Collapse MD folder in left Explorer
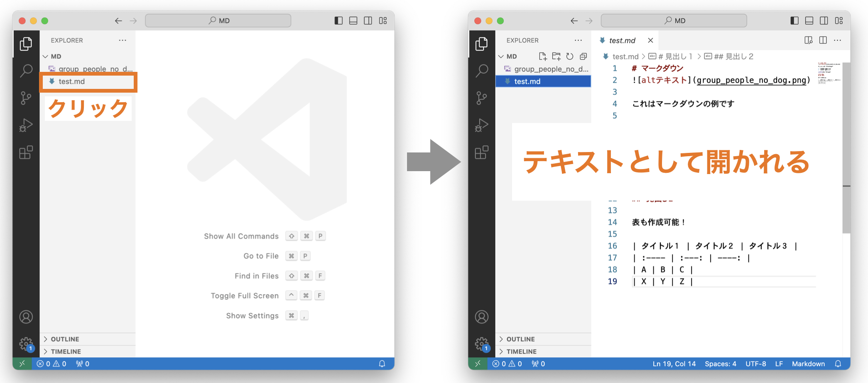Screen dimensions: 868x383 tap(88, 56)
